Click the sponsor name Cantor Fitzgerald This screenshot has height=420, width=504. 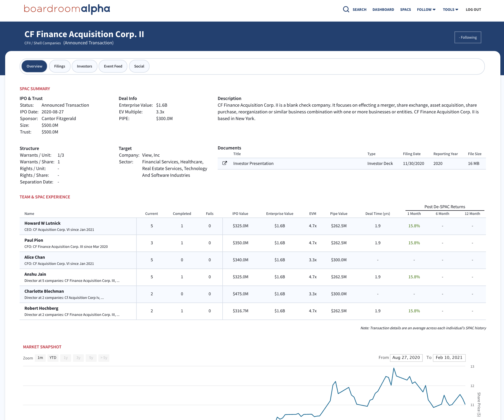coord(59,119)
